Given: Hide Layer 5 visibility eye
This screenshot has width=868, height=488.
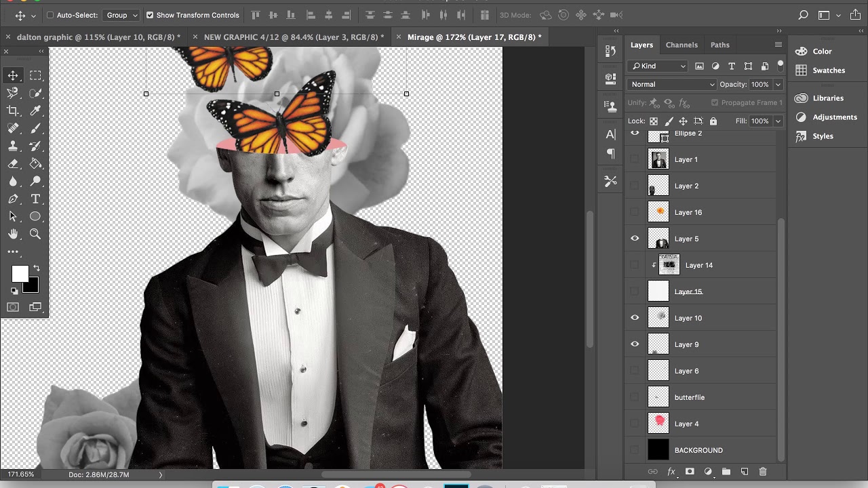Looking at the screenshot, I should pyautogui.click(x=635, y=239).
